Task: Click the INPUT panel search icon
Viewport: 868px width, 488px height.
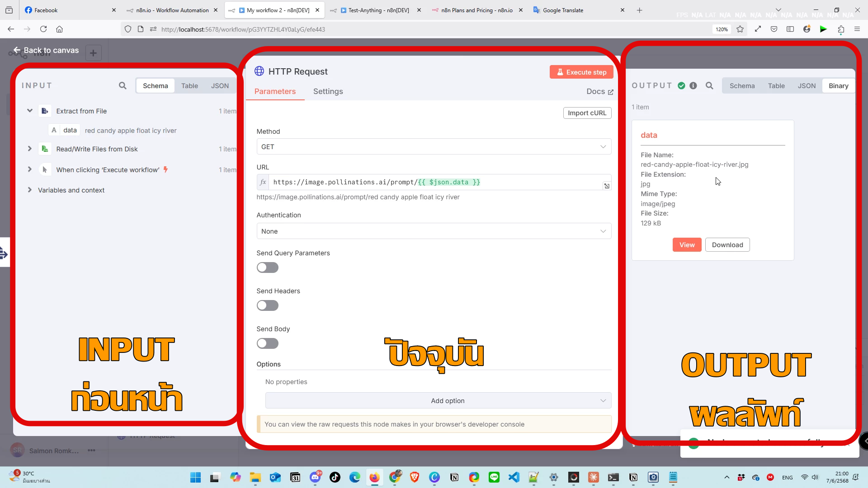Action: [x=123, y=86]
